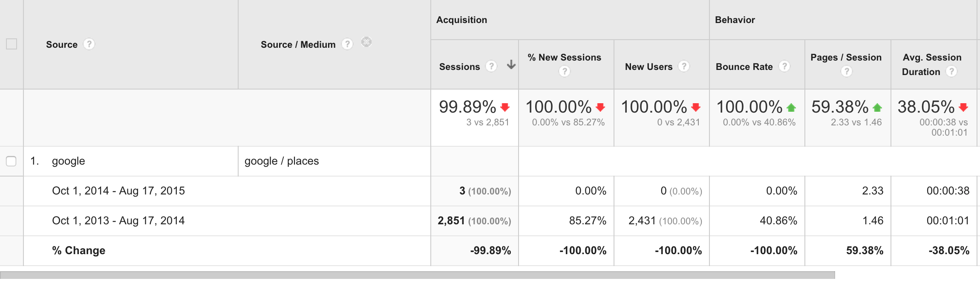Click the help icon next to Source
Image resolution: width=980 pixels, height=284 pixels.
[x=89, y=44]
